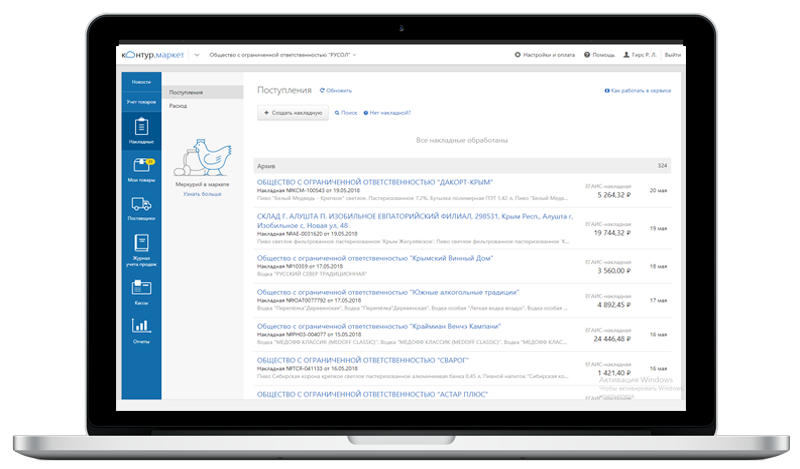Image resolution: width=800 pixels, height=469 pixels.
Task: Open organization dropdown ООО "РУСОЛ"
Action: (283, 55)
